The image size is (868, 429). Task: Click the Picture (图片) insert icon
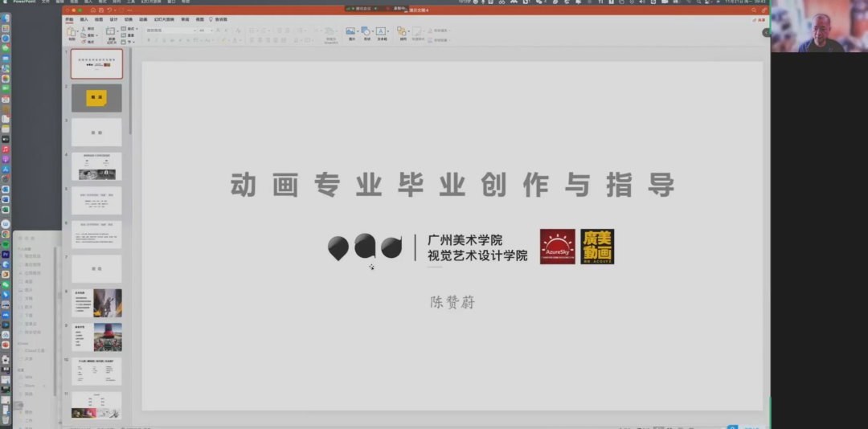[350, 31]
